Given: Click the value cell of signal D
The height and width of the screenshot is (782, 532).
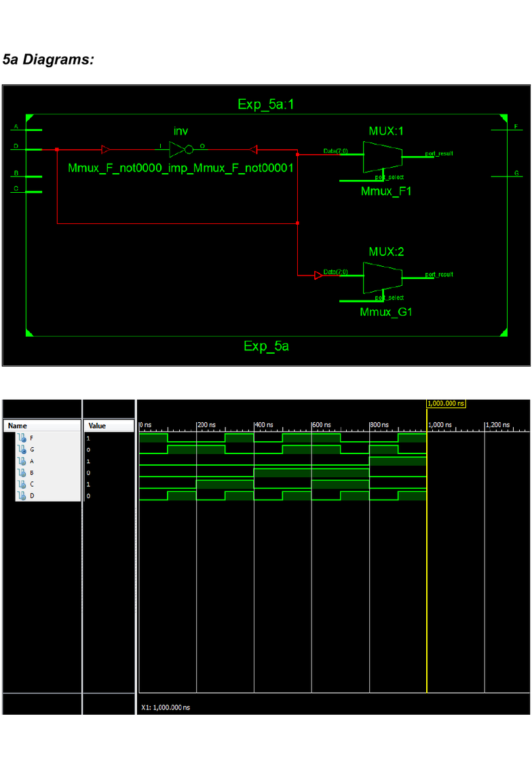Looking at the screenshot, I should click(x=109, y=496).
